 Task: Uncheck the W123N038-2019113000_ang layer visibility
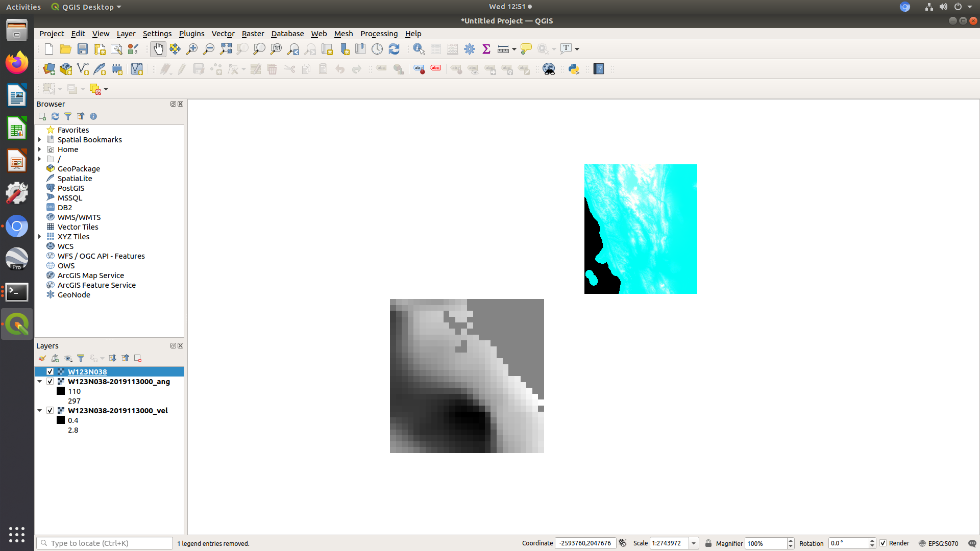50,381
